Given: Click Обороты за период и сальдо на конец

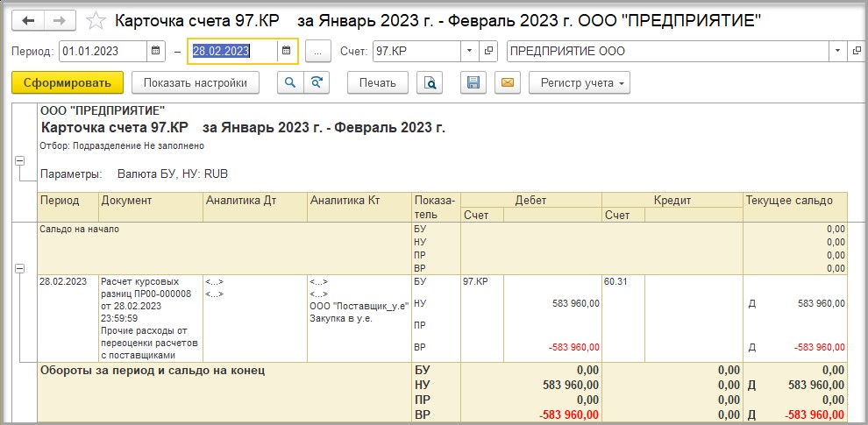Looking at the screenshot, I should 153,371.
